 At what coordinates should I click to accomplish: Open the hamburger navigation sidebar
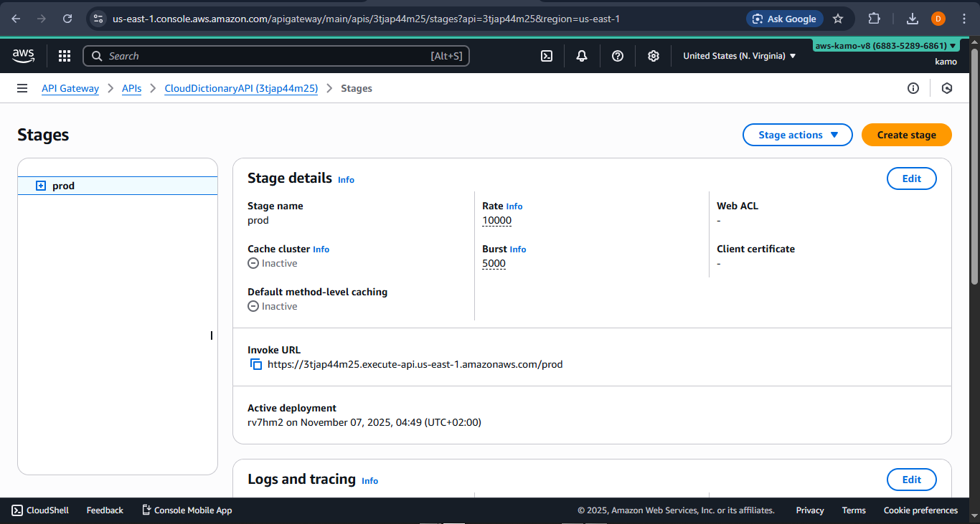[22, 87]
